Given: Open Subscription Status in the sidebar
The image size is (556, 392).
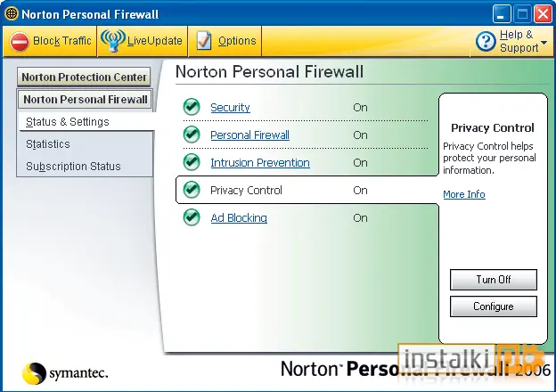Looking at the screenshot, I should click(x=73, y=167).
